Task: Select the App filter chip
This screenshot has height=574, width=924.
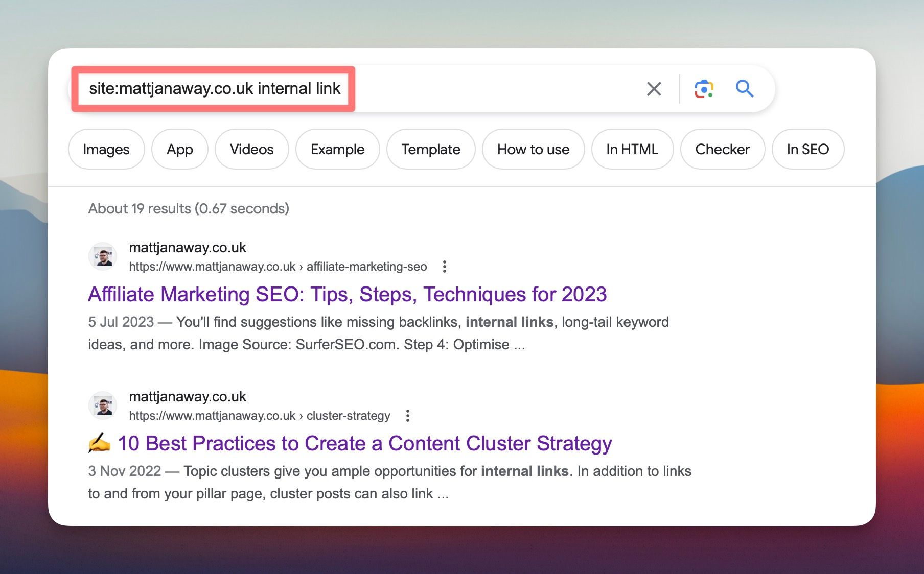Action: pyautogui.click(x=180, y=149)
